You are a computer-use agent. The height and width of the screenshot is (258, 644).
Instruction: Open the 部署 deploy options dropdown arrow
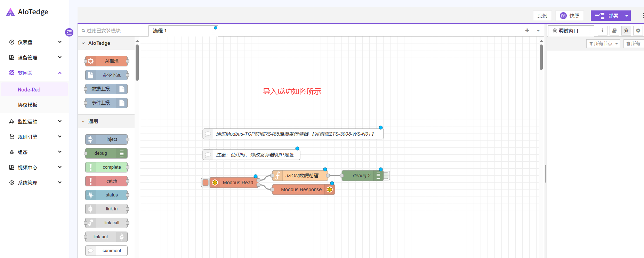[626, 16]
